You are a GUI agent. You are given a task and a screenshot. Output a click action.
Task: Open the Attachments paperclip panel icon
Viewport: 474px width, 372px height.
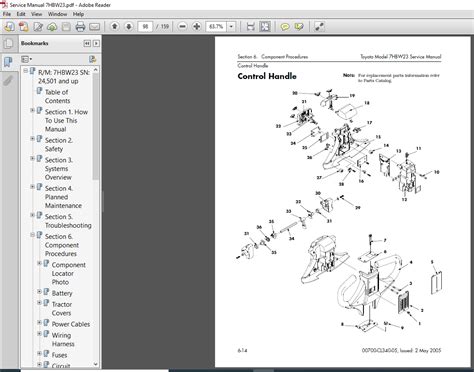pos(8,81)
